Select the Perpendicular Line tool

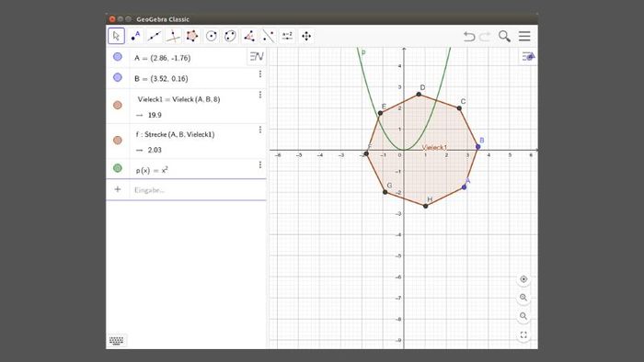[173, 36]
